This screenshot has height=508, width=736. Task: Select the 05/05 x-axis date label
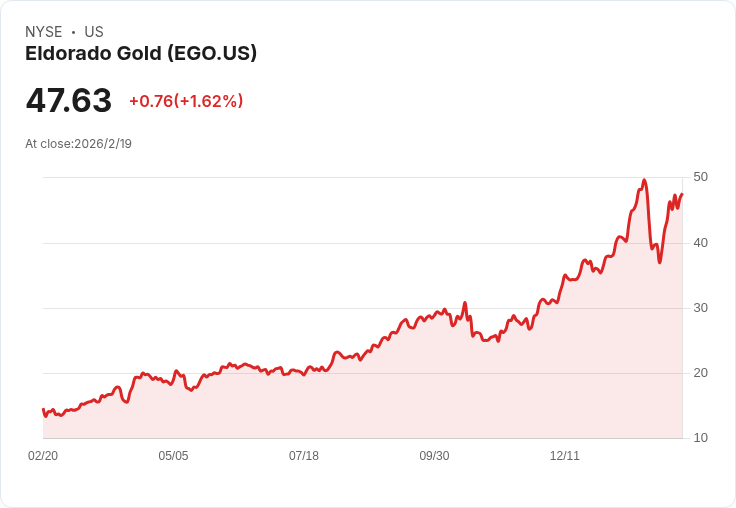(173, 455)
